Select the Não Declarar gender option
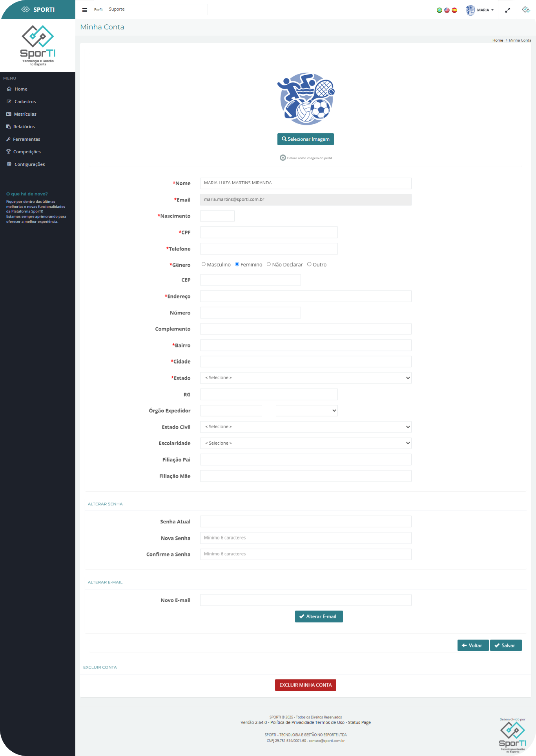The width and height of the screenshot is (536, 756). pyautogui.click(x=269, y=264)
